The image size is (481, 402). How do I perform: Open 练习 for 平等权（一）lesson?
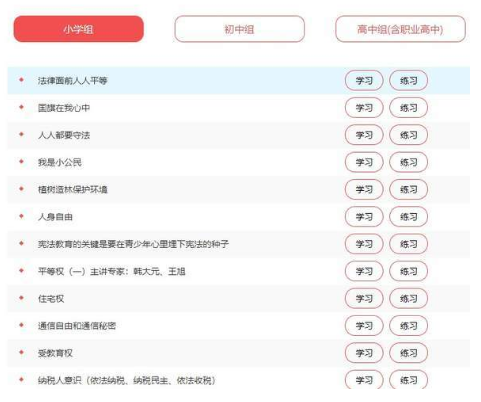click(408, 271)
